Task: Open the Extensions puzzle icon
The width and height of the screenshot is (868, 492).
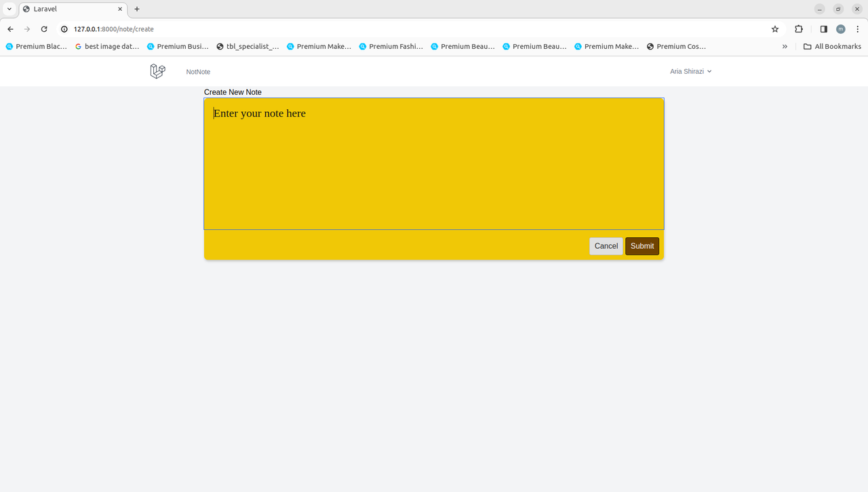Action: (799, 29)
